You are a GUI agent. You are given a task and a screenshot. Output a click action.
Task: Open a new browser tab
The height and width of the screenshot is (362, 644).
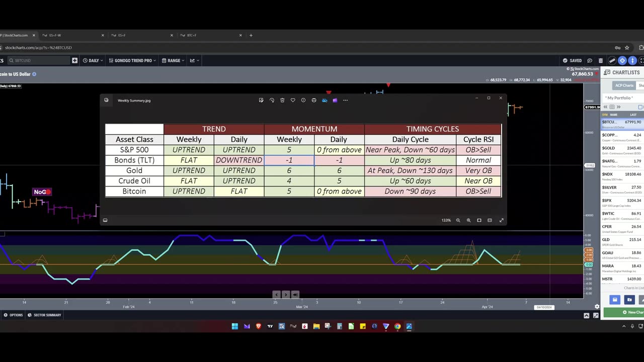click(x=251, y=35)
